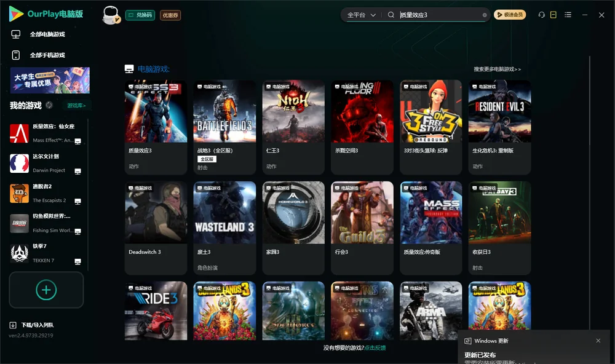Open 逃脱者2 in my games
The height and width of the screenshot is (364, 615).
(47, 193)
